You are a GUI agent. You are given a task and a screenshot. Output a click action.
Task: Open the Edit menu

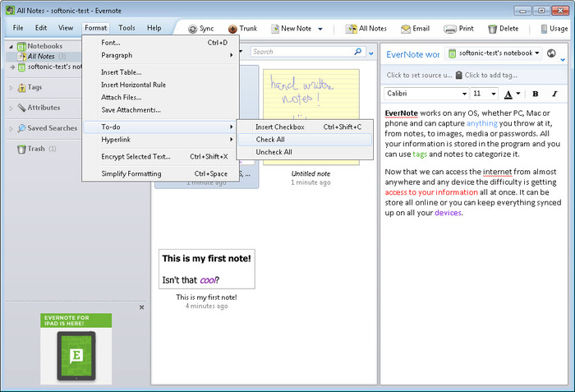[41, 28]
